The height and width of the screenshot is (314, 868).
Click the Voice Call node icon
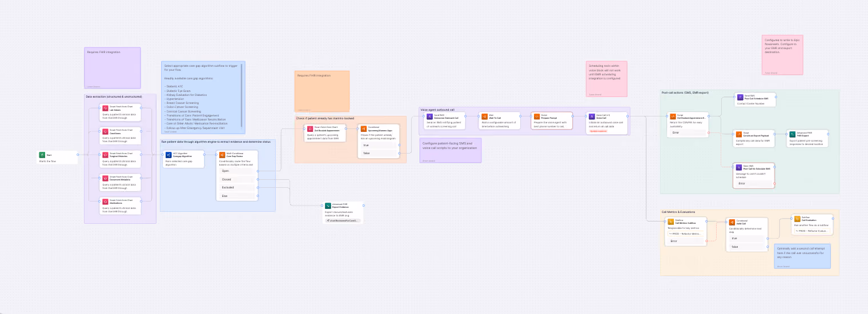tap(592, 116)
